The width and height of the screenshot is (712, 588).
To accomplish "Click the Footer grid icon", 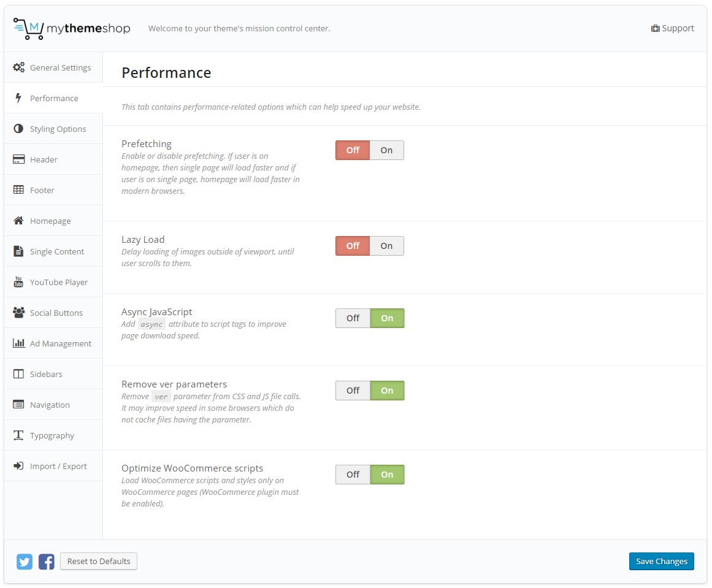I will tap(18, 190).
